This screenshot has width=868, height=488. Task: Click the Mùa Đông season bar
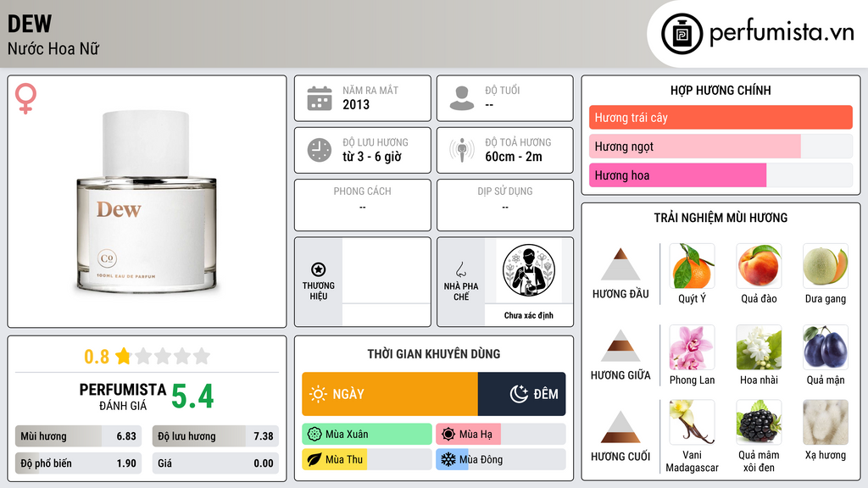pyautogui.click(x=501, y=459)
